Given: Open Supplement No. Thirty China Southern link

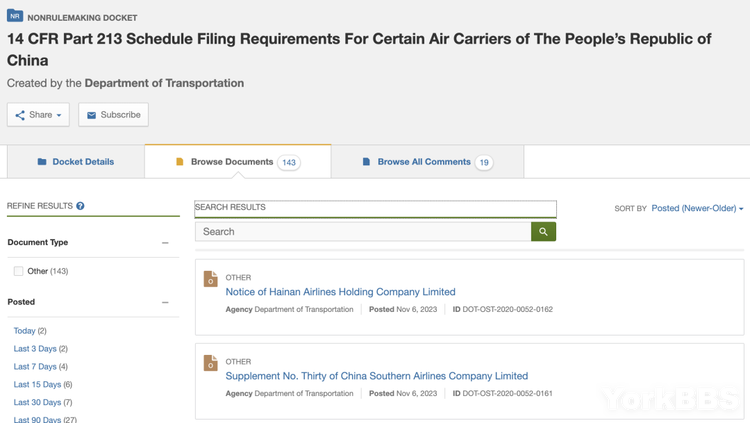Looking at the screenshot, I should pos(376,376).
